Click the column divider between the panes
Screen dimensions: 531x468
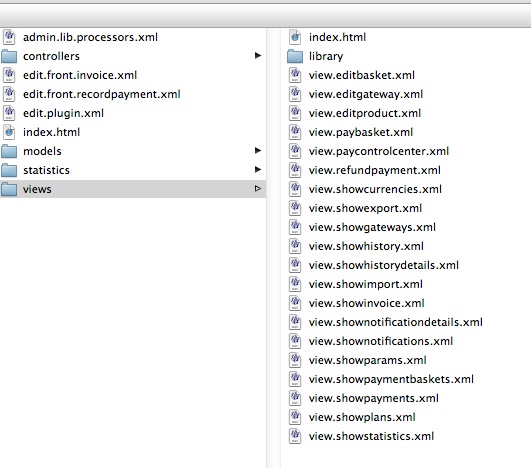point(274,248)
